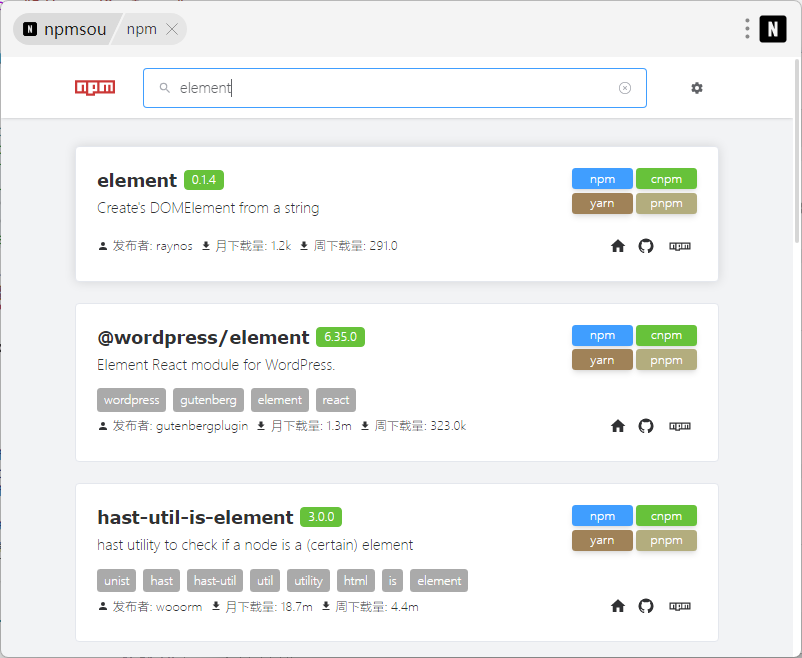Click the 'unist' keyword tag
Image resolution: width=802 pixels, height=658 pixels.
pyautogui.click(x=117, y=581)
